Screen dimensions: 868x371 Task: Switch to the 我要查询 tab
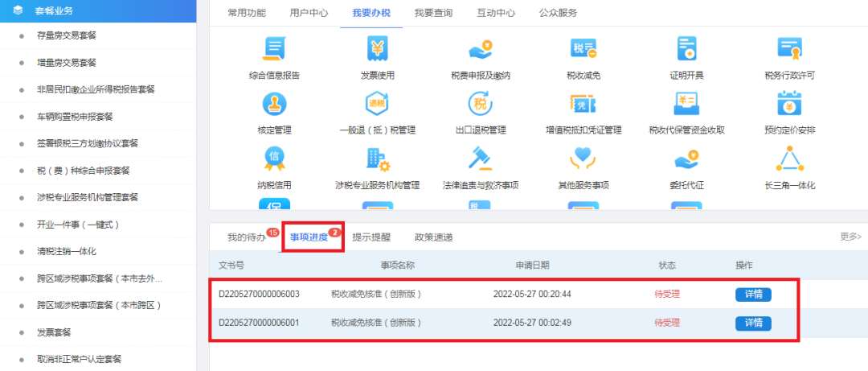coord(433,13)
